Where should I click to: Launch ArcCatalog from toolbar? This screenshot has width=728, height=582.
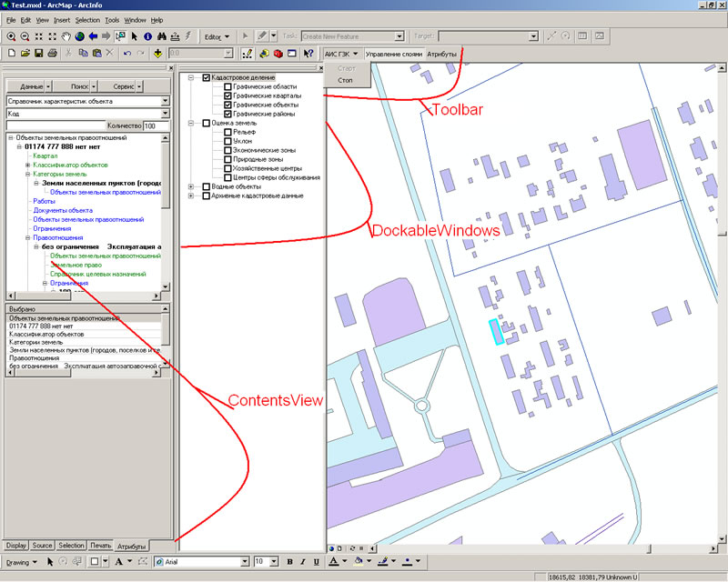pos(264,54)
